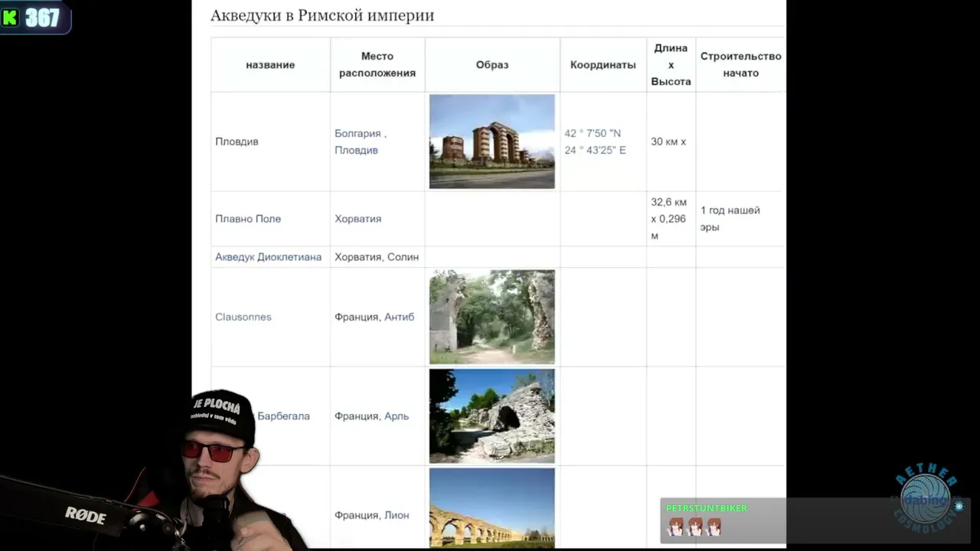Image resolution: width=980 pixels, height=551 pixels.
Task: Click the word Франция beside Арль
Action: click(356, 416)
